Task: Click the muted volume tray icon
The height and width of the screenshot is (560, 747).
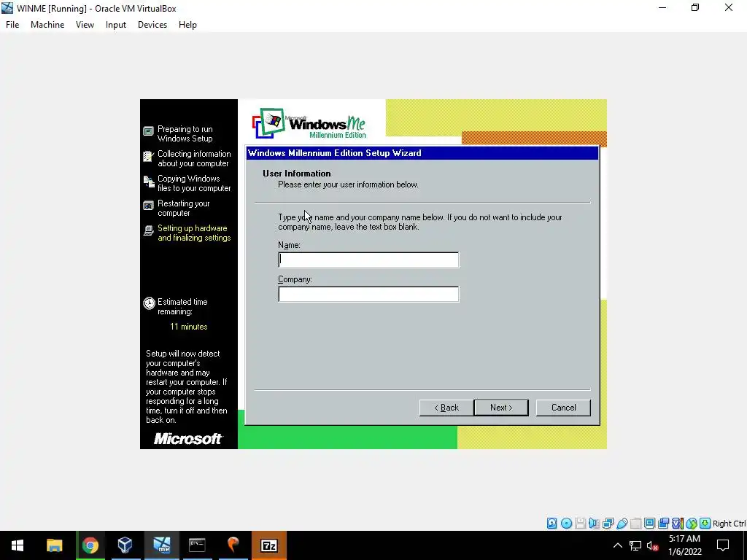Action: (653, 545)
